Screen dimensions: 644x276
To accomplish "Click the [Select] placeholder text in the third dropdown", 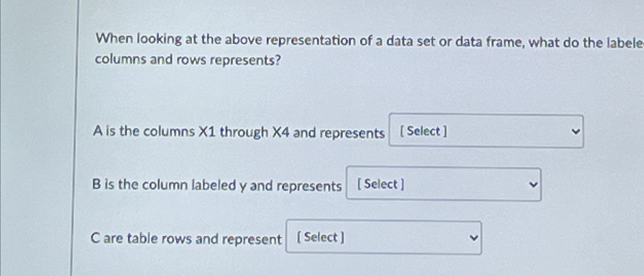I will coord(321,237).
